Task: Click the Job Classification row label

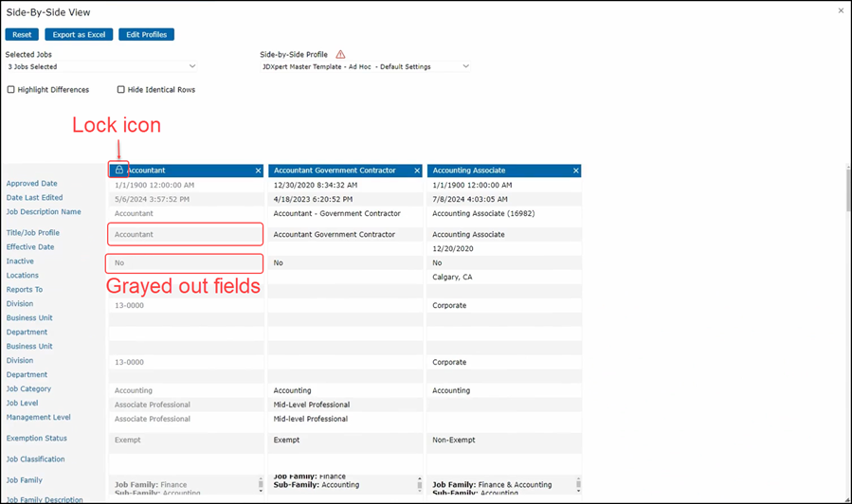Action: [x=36, y=459]
